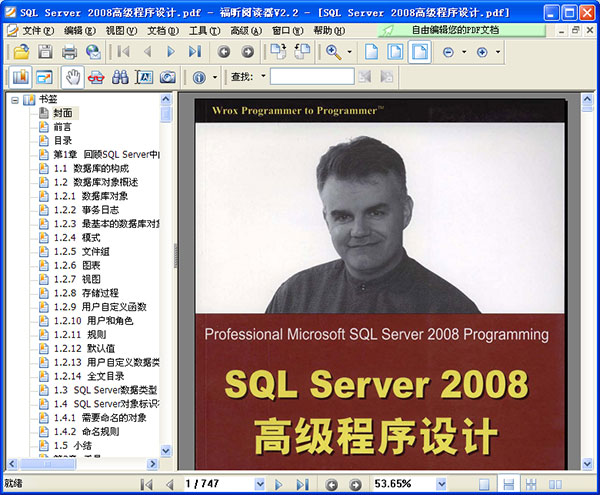Open search with binoculars icon
The height and width of the screenshot is (495, 600).
tap(120, 77)
